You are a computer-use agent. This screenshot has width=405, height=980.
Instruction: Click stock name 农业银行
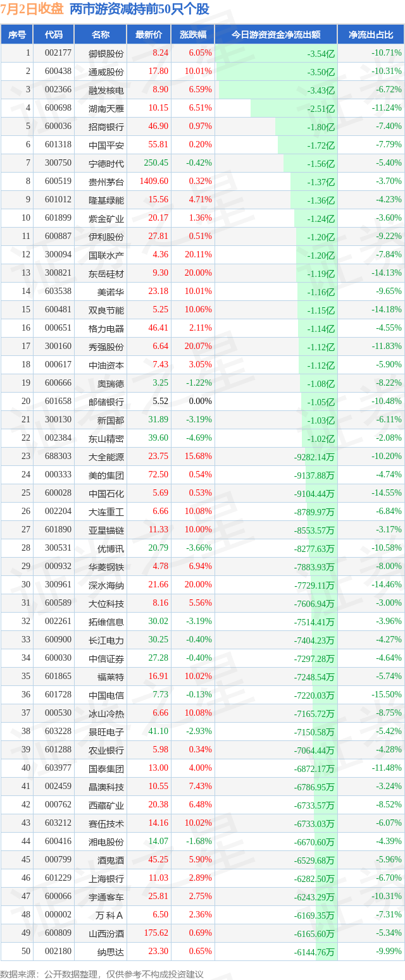pos(106,750)
